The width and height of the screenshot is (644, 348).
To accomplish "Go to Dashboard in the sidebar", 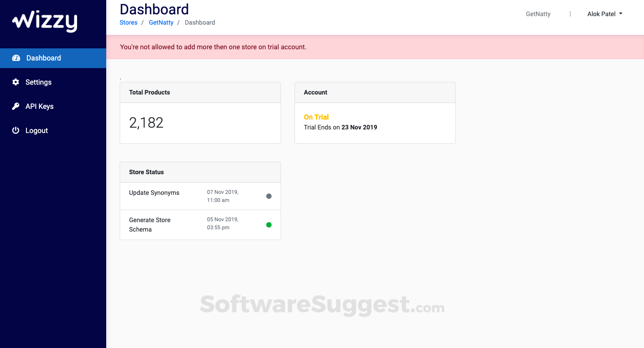I will 43,58.
